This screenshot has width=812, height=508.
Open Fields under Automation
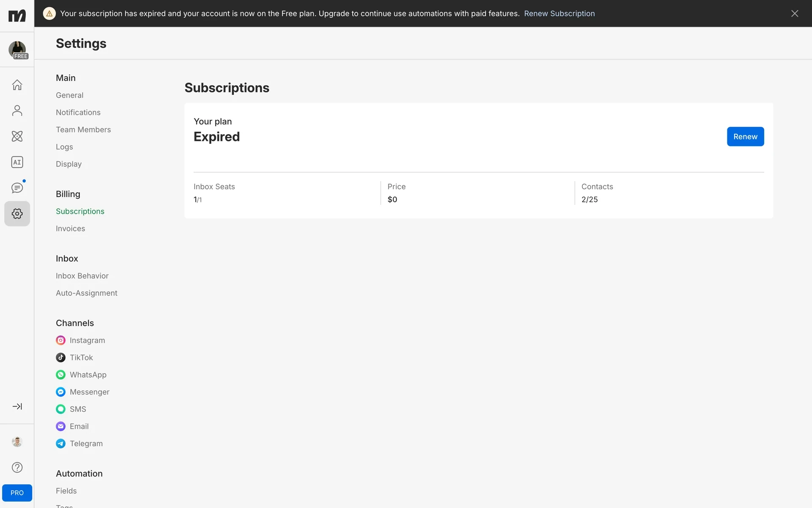coord(66,491)
